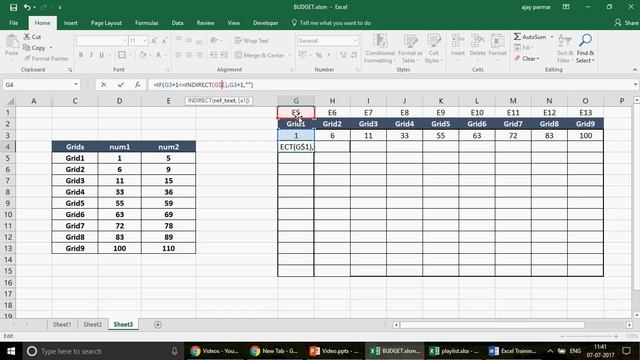Click the Fill down icon
Viewport: 640px width, 360px height.
517,48
